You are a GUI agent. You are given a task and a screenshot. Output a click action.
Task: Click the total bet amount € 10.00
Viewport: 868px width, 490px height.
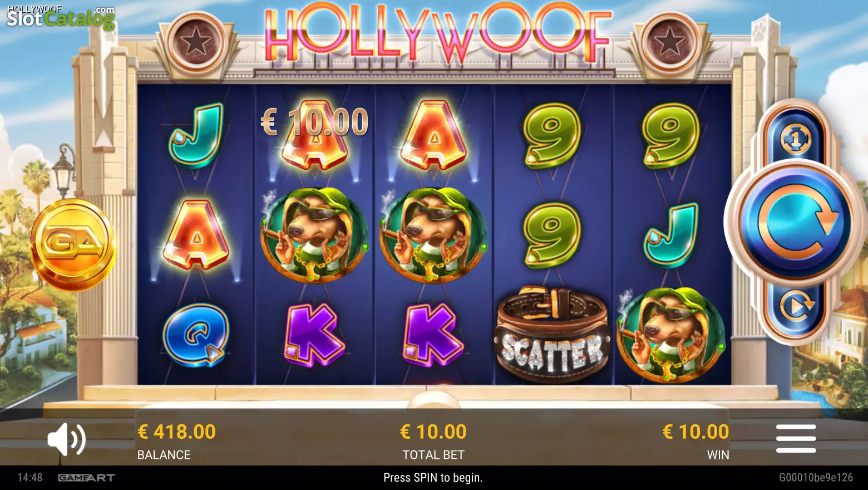pyautogui.click(x=433, y=432)
